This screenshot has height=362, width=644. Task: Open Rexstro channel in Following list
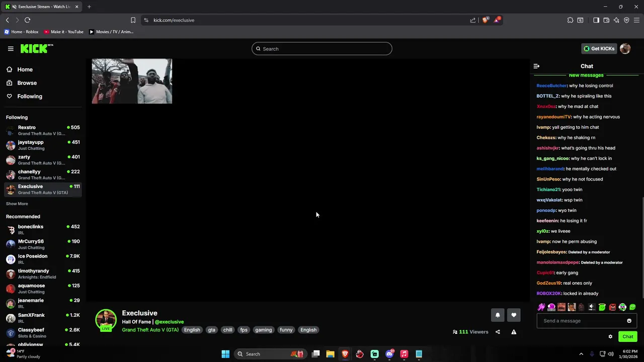43,130
